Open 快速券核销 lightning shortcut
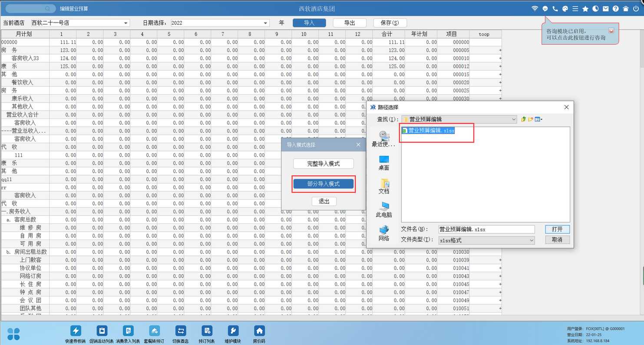The image size is (644, 345). (75, 331)
